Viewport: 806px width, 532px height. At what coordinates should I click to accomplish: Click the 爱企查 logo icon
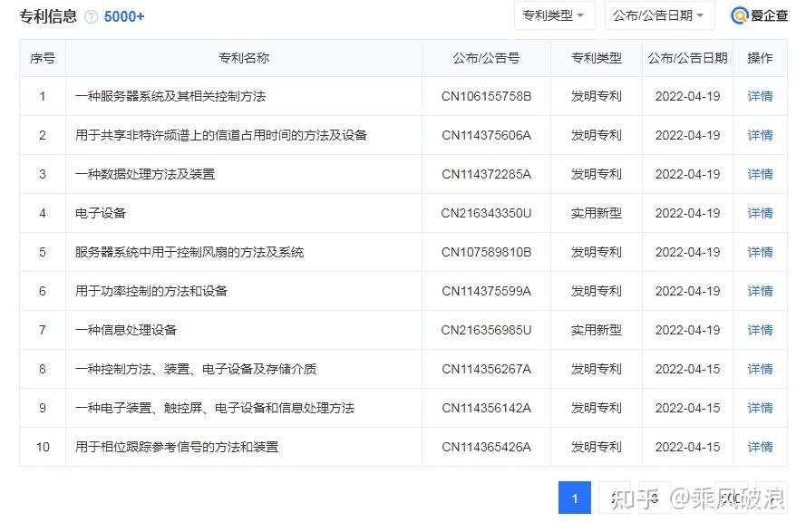[x=739, y=16]
